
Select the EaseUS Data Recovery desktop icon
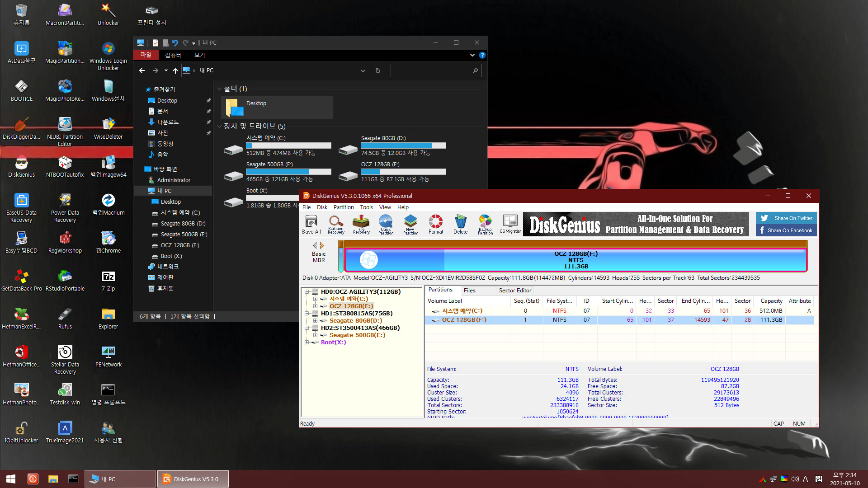tap(22, 208)
